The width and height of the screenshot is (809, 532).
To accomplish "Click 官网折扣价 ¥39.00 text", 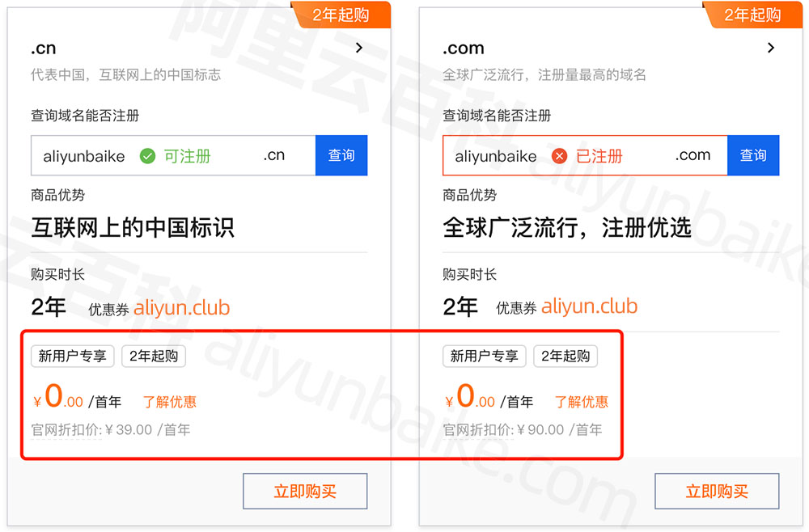I will (x=111, y=430).
